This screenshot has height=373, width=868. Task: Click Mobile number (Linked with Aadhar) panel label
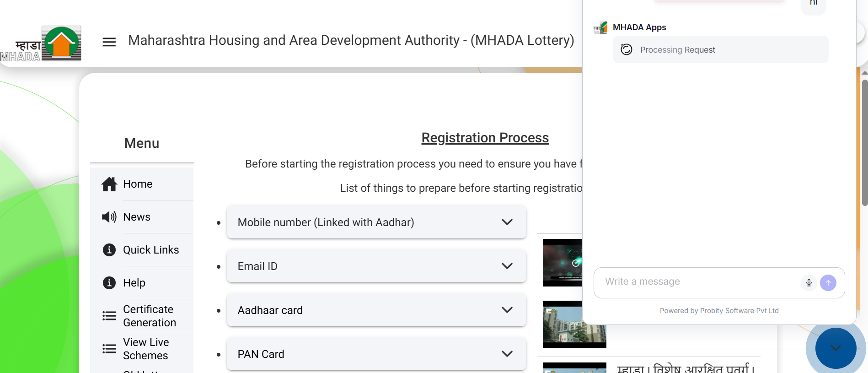(326, 222)
